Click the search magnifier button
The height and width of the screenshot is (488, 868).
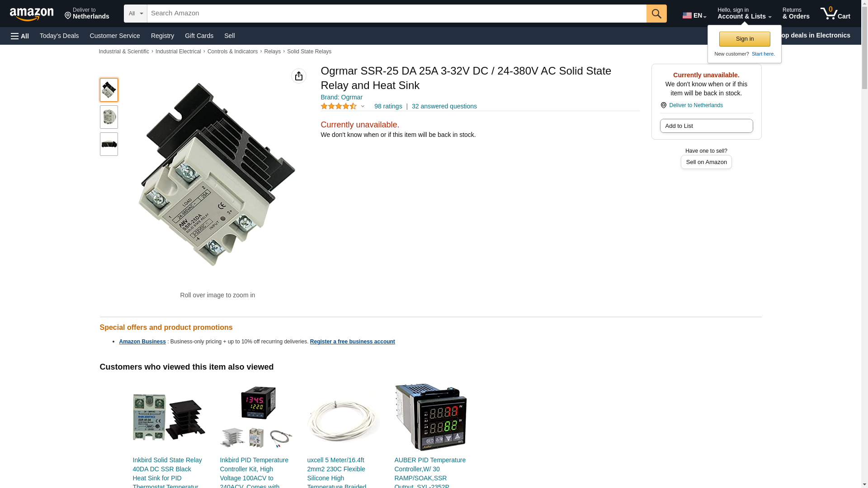pos(656,14)
